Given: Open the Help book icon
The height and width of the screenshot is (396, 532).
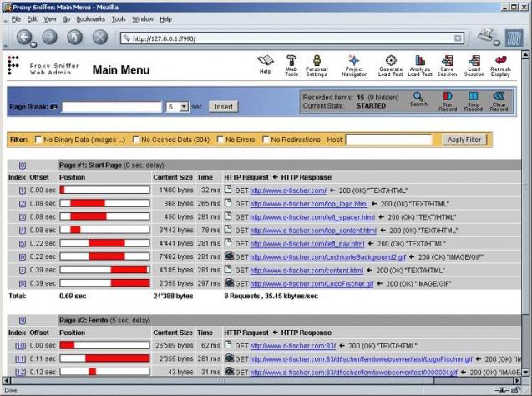Looking at the screenshot, I should tap(266, 61).
